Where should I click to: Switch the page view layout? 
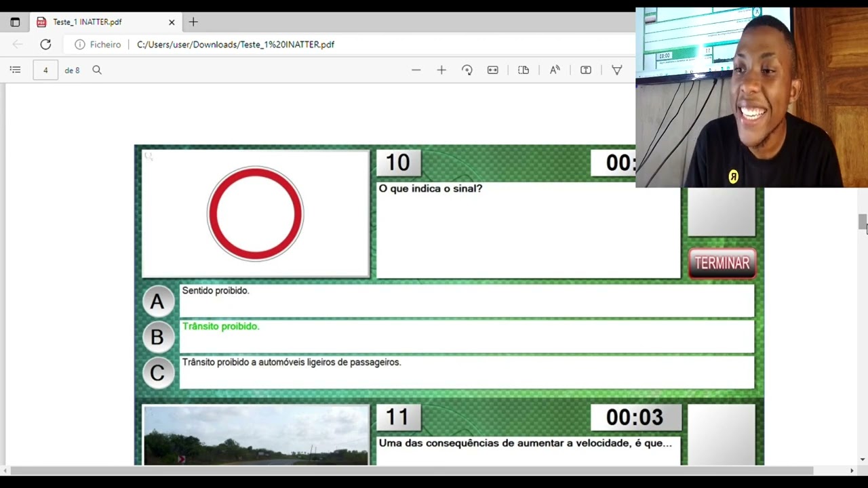524,70
